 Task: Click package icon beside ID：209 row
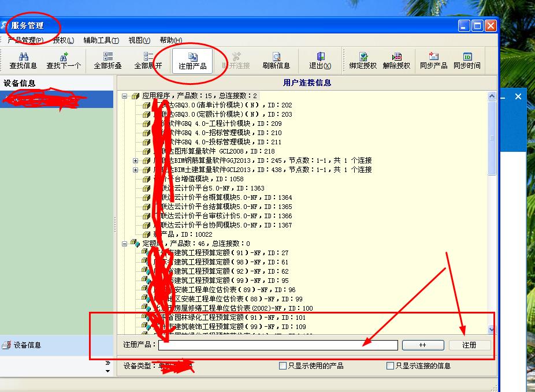146,124
